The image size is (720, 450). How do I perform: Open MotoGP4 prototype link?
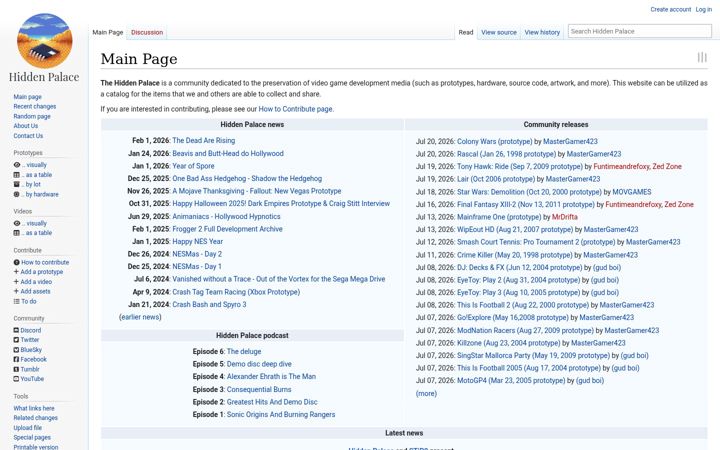(511, 380)
